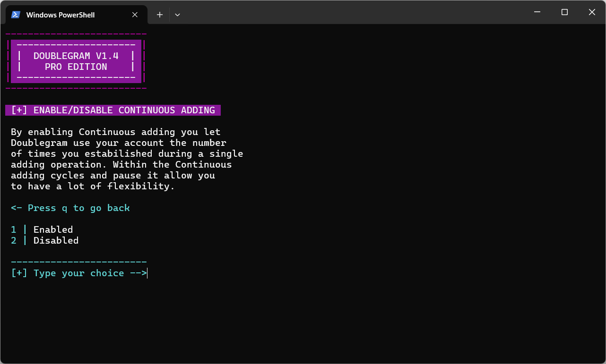Close the terminal window
The height and width of the screenshot is (364, 606).
tap(592, 12)
